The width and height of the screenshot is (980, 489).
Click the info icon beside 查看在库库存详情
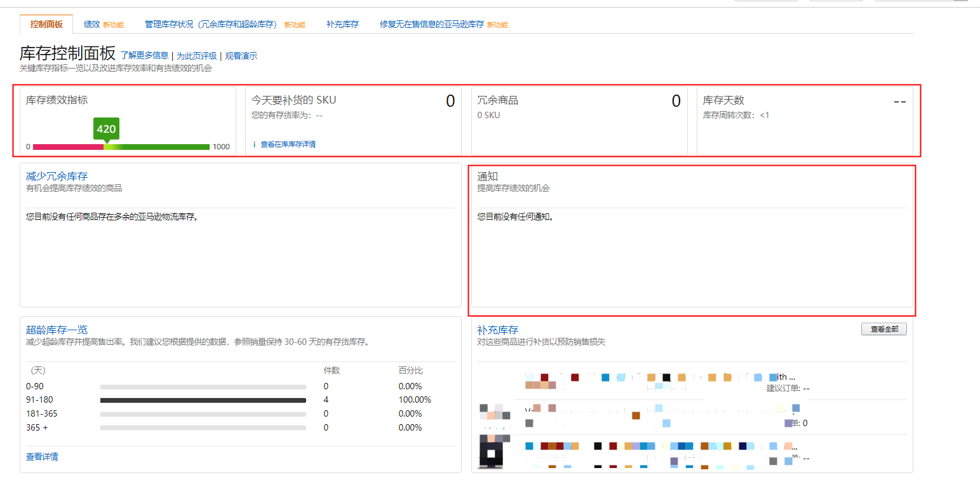click(255, 145)
